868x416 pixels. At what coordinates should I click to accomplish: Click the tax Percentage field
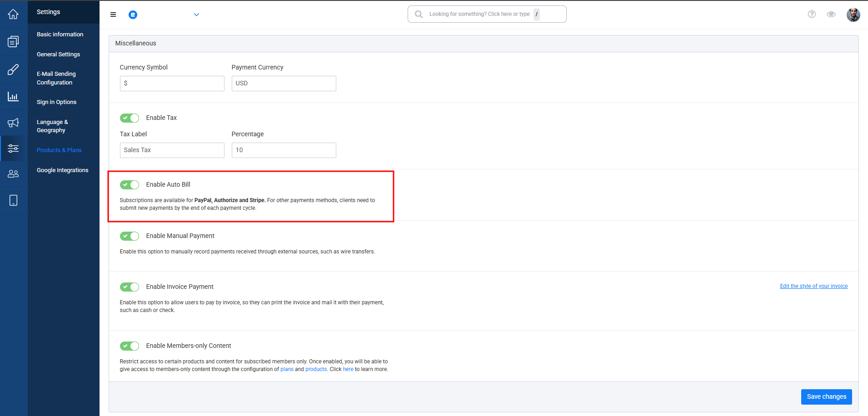pyautogui.click(x=284, y=150)
